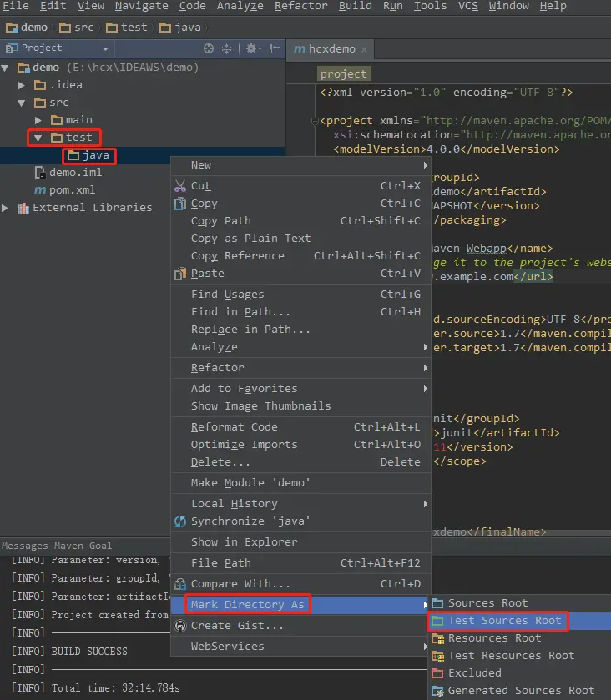Fold the project XML element in editor gutter

[315, 120]
